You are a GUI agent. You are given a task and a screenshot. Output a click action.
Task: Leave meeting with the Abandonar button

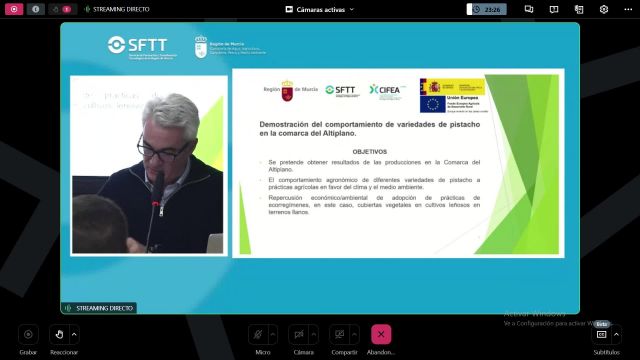pos(381,335)
